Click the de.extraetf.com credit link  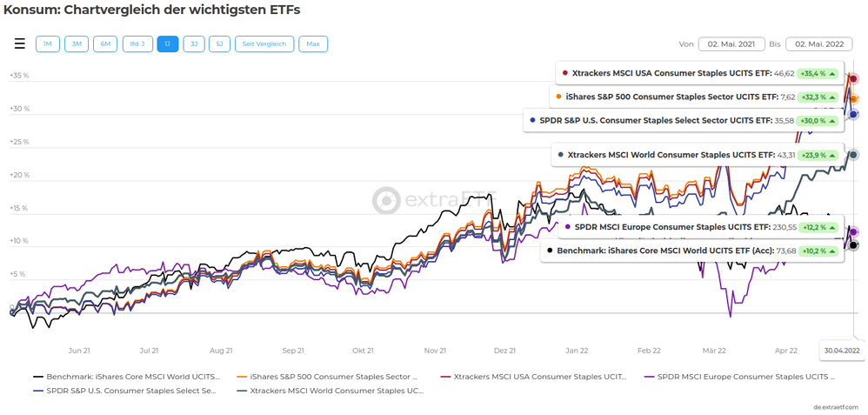click(836, 406)
